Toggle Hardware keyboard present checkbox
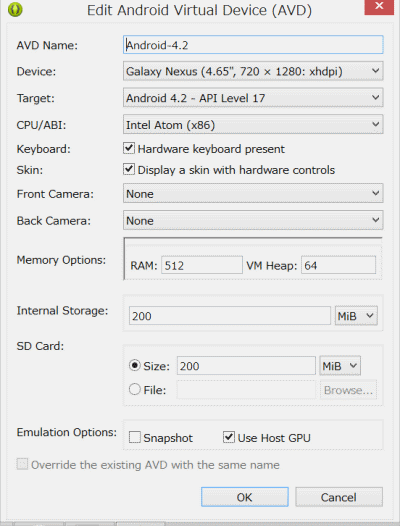Image resolution: width=400 pixels, height=526 pixels. [129, 148]
